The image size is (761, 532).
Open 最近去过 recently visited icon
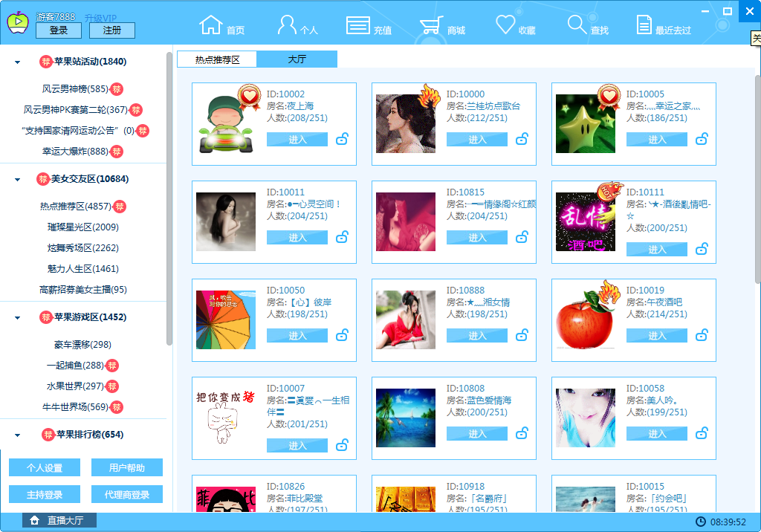pos(645,24)
